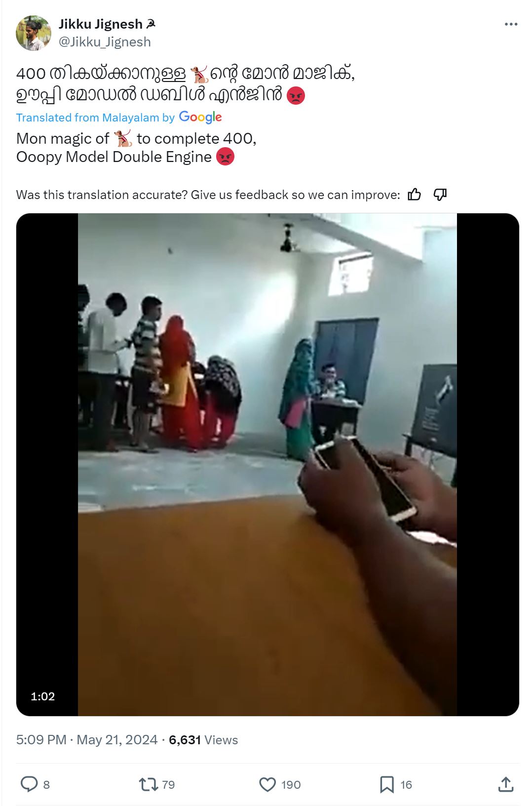Viewport: 532px width, 806px height.
Task: Give thumbs down on translation accuracy
Action: coord(440,195)
